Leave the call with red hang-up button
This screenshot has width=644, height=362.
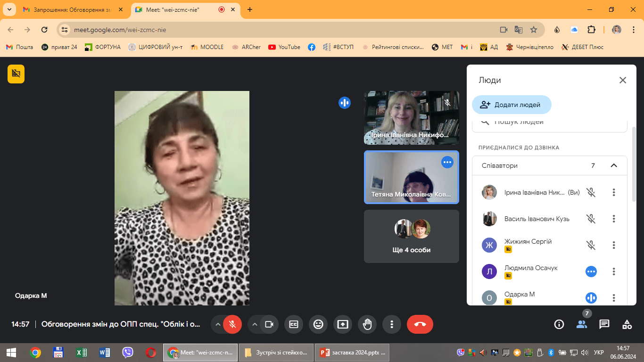point(420,324)
